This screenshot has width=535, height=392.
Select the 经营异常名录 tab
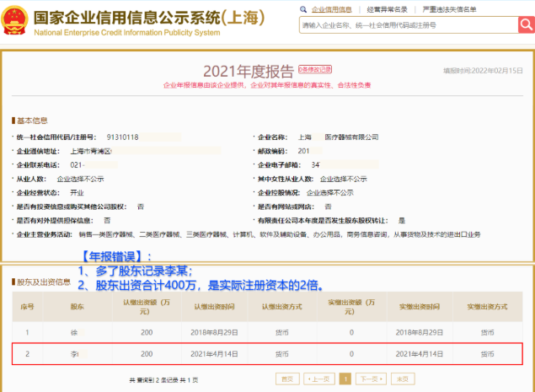click(x=387, y=9)
